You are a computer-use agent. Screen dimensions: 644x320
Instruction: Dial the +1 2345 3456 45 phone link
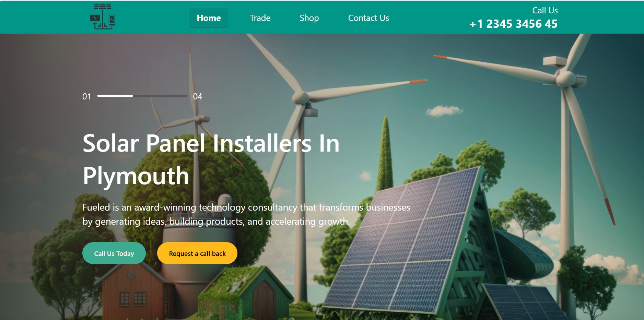[513, 24]
